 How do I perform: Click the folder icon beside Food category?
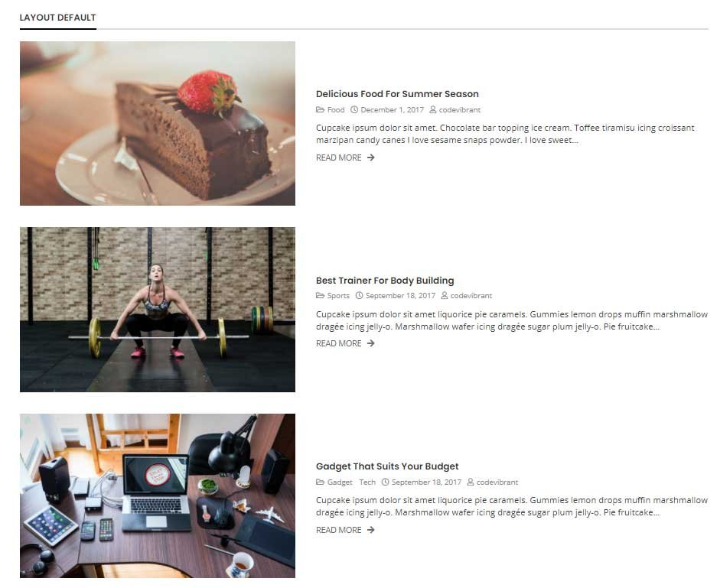[x=320, y=109]
